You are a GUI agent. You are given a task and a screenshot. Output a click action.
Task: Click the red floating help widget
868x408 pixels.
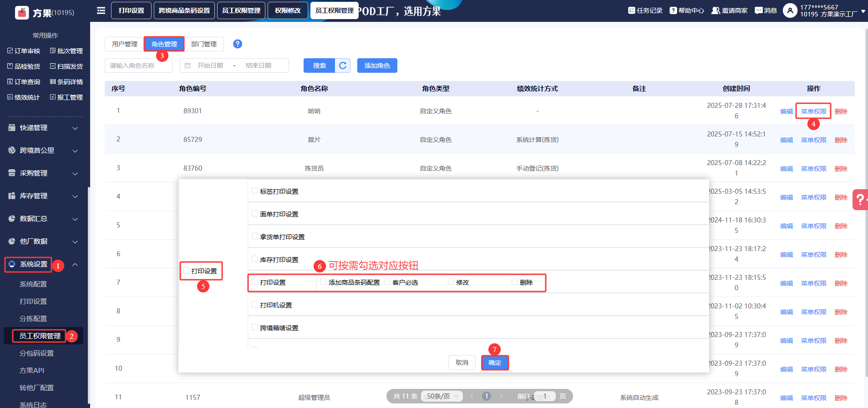[x=860, y=199]
